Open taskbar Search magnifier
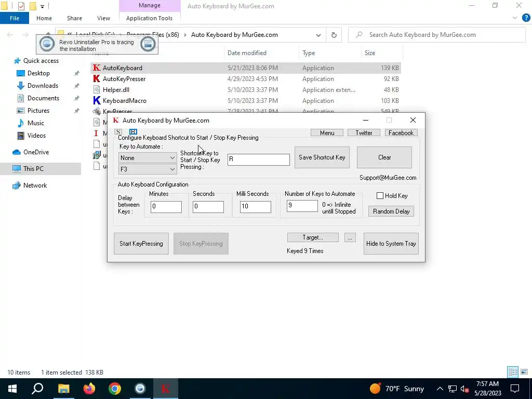The height and width of the screenshot is (399, 532). 37,389
